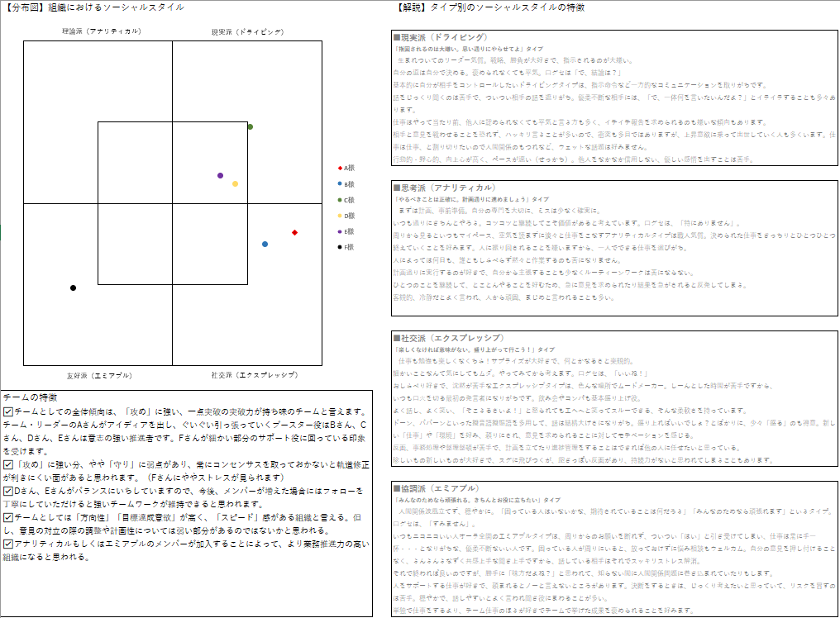Toggle the checkbox for Dさん、Eさんがバランス
The height and width of the screenshot is (618, 840).
pyautogui.click(x=8, y=491)
